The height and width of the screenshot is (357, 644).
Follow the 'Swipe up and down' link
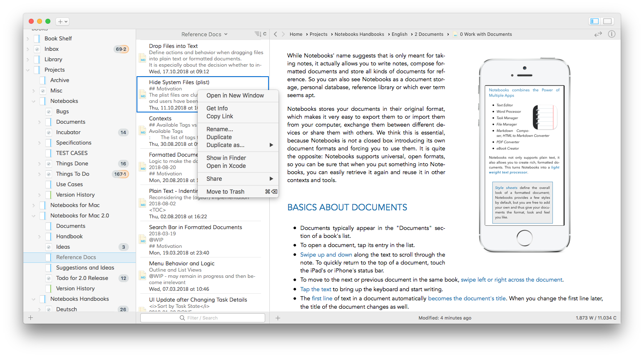point(326,255)
